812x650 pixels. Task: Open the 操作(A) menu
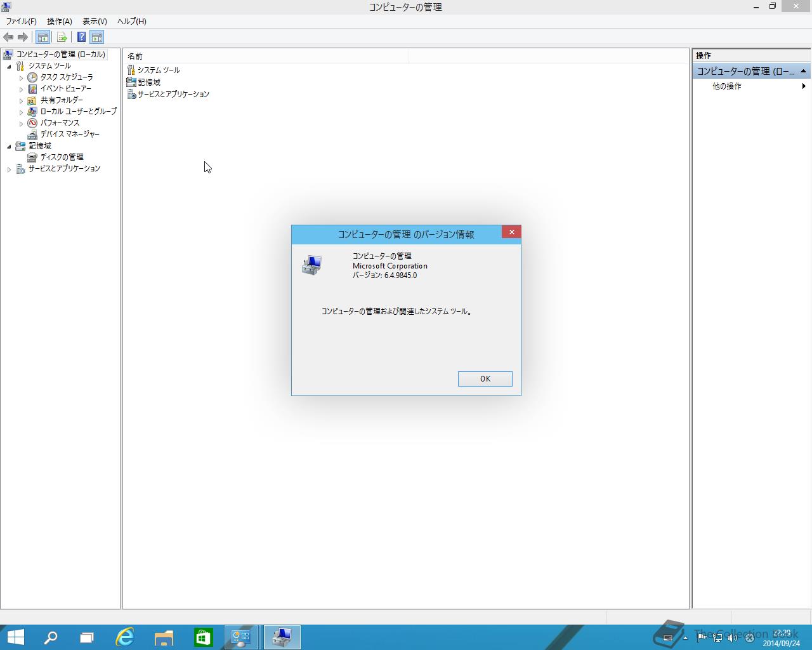(x=60, y=21)
